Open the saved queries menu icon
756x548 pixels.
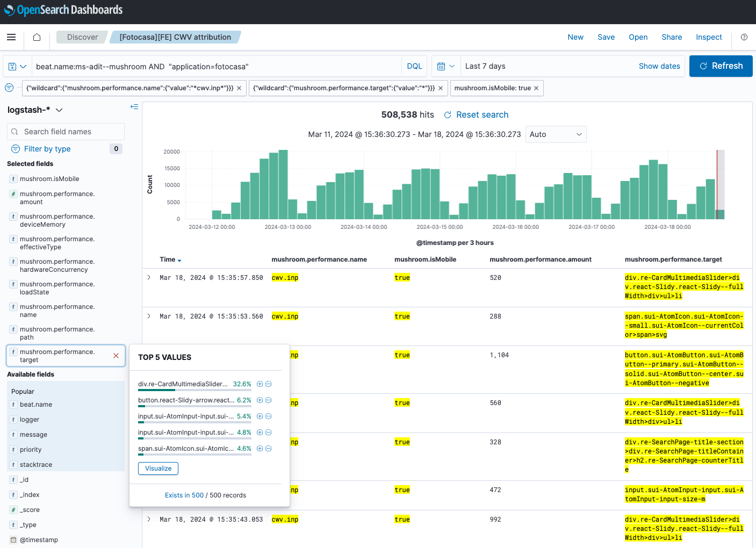17,66
